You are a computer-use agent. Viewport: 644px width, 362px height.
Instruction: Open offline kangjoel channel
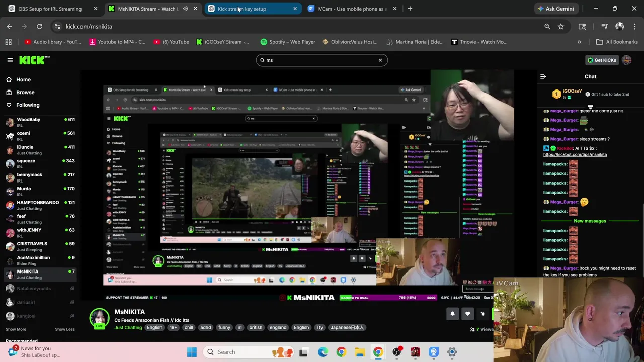coord(40,316)
